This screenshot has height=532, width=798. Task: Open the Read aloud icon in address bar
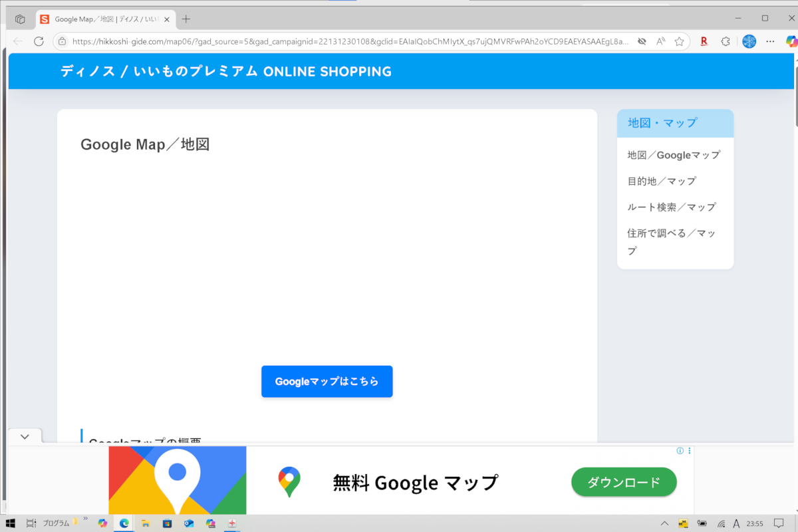coord(660,41)
